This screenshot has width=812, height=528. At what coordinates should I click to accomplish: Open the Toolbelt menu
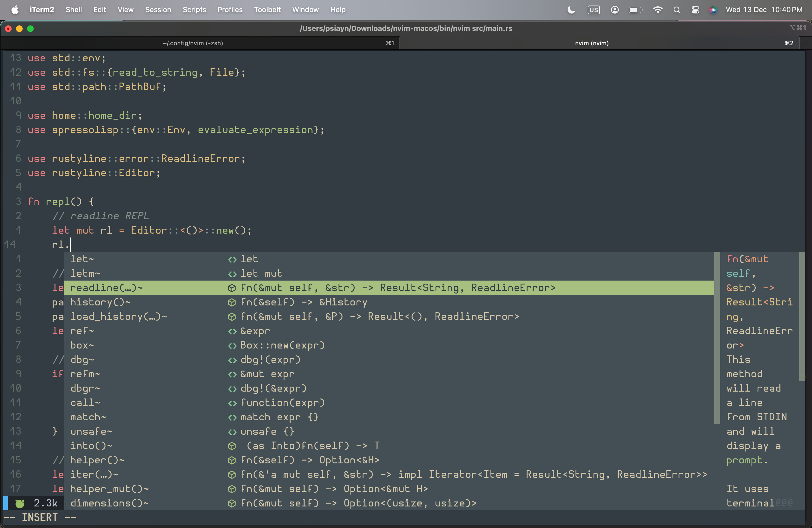267,10
